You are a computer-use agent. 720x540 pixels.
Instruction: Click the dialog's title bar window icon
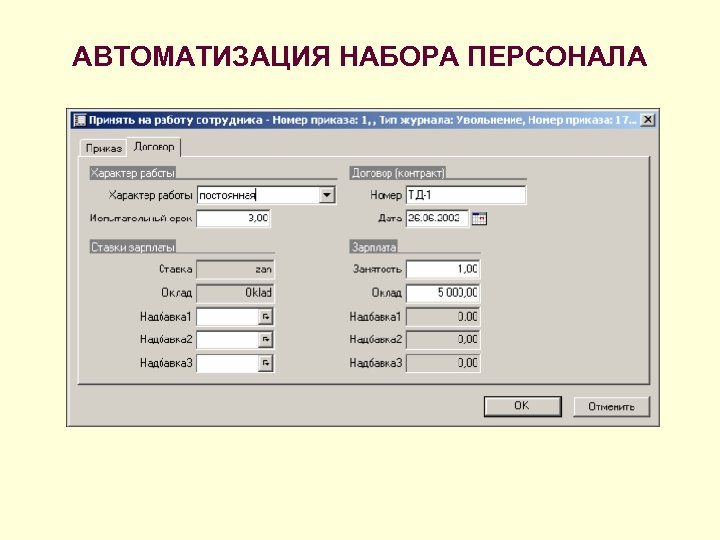click(79, 120)
